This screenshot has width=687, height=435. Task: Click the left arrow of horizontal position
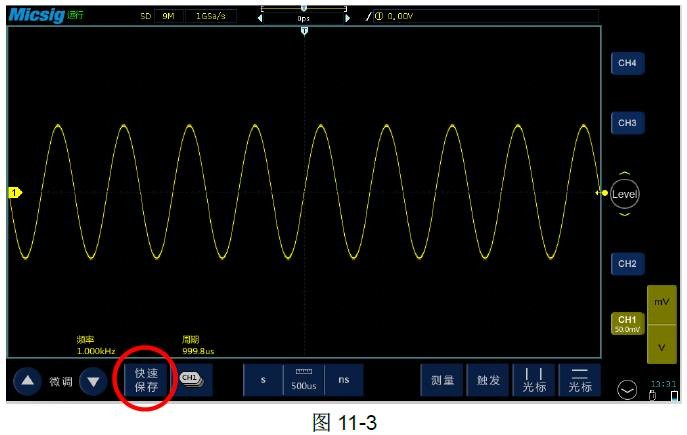pos(260,17)
